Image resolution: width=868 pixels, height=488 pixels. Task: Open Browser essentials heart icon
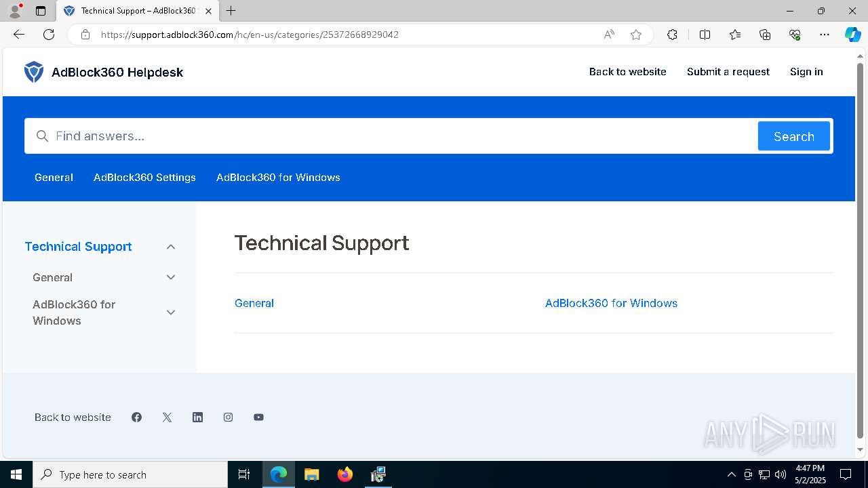click(795, 35)
